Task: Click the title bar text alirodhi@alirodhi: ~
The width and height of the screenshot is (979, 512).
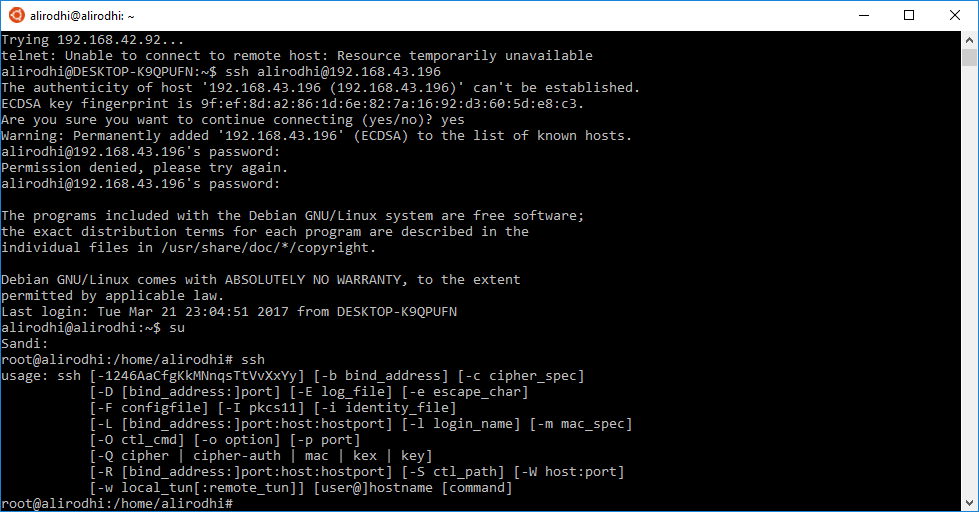Action: (82, 16)
